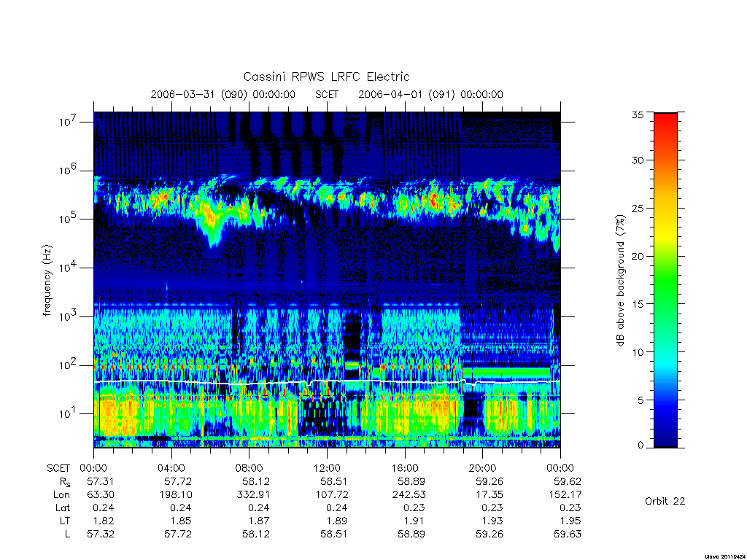Click the rainbow color scale bar

click(x=665, y=280)
